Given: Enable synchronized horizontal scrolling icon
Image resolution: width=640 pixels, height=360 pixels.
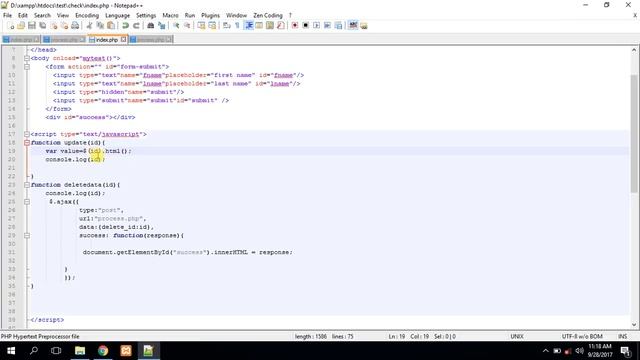Looking at the screenshot, I should tap(212, 26).
